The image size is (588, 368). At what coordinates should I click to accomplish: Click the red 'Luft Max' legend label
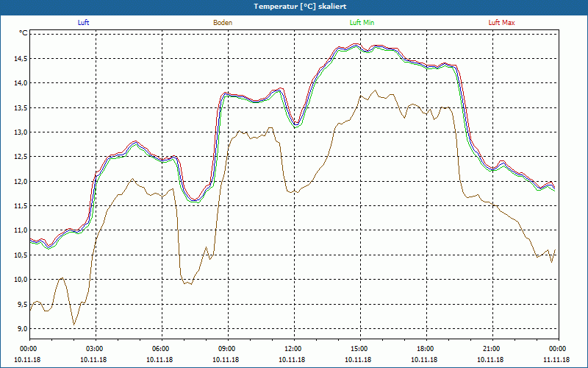501,23
